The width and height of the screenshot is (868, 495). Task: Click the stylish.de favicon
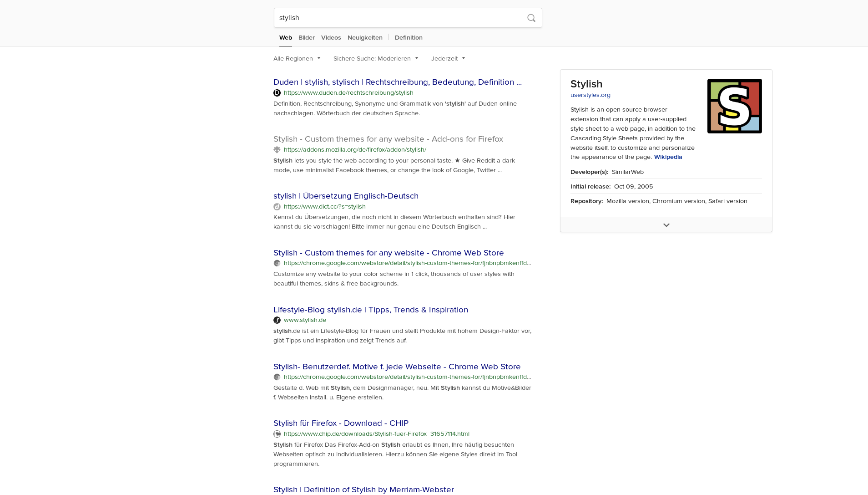pos(277,320)
